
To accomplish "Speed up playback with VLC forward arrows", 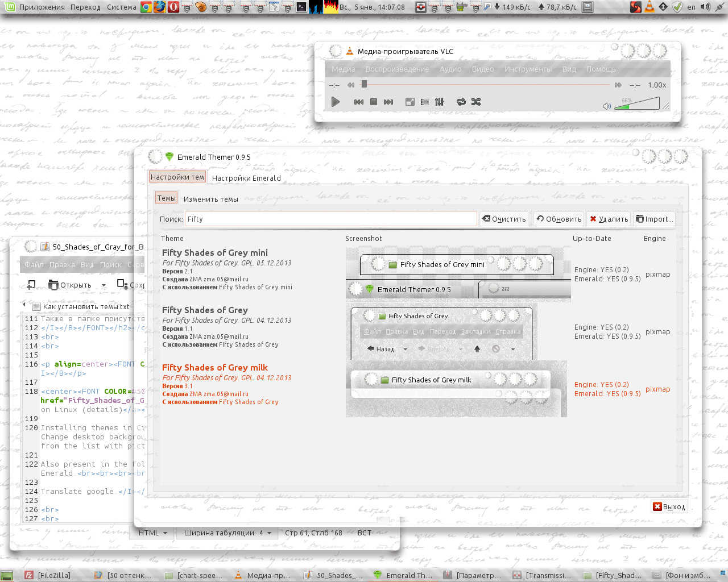I will click(618, 85).
